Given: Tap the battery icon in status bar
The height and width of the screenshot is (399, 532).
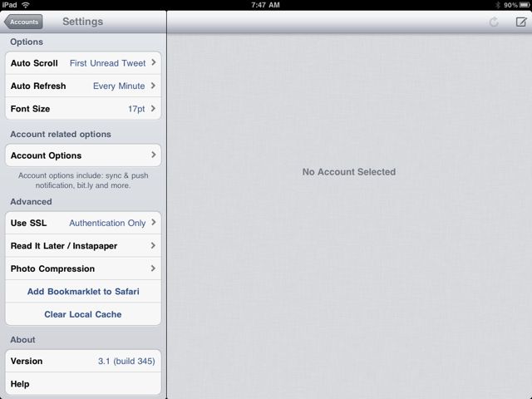Looking at the screenshot, I should click(525, 5).
